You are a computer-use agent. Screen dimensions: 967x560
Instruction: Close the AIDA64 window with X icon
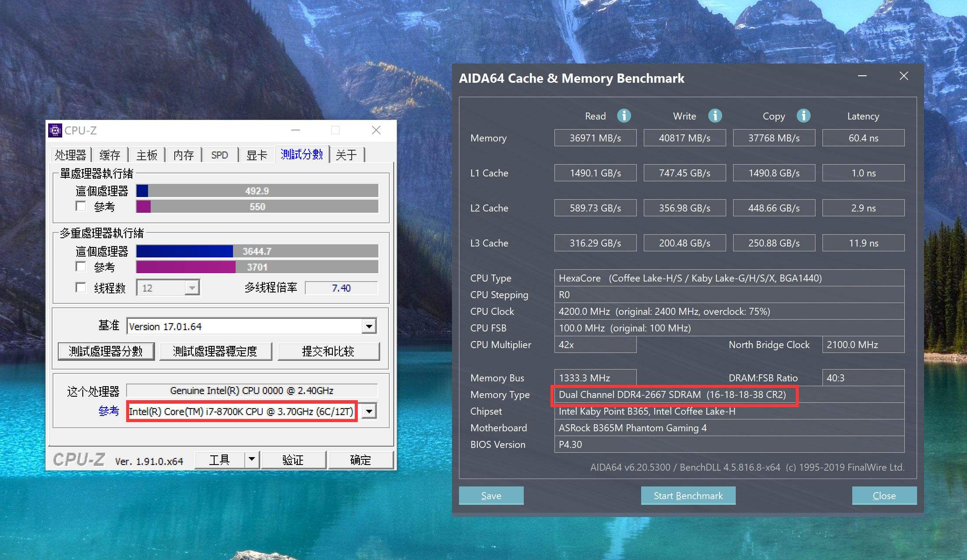pyautogui.click(x=903, y=76)
